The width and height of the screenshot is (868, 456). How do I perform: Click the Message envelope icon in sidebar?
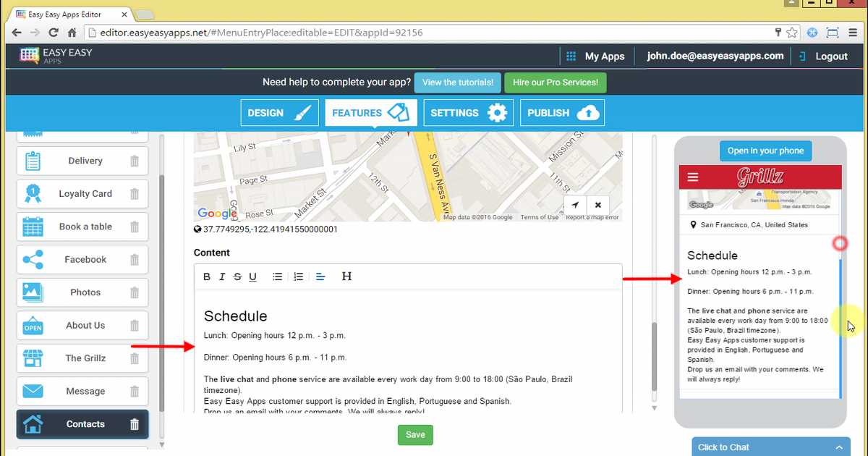[33, 391]
